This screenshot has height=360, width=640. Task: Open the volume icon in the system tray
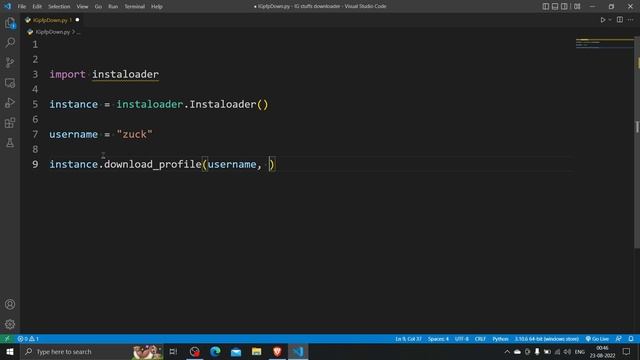[567, 352]
